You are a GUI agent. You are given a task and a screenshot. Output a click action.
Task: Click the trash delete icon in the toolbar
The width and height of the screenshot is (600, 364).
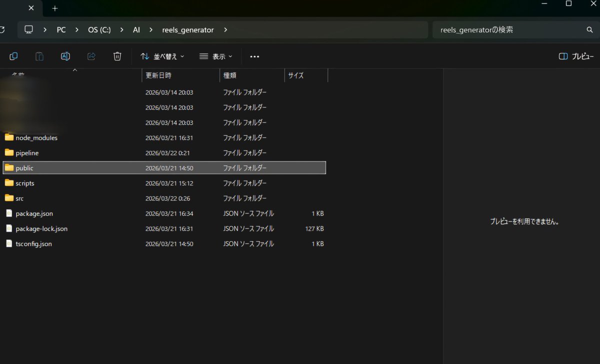117,56
